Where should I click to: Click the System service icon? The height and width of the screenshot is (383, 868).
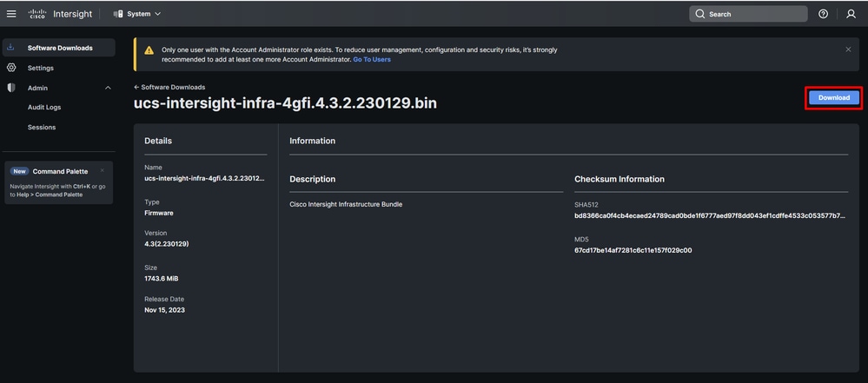(118, 14)
